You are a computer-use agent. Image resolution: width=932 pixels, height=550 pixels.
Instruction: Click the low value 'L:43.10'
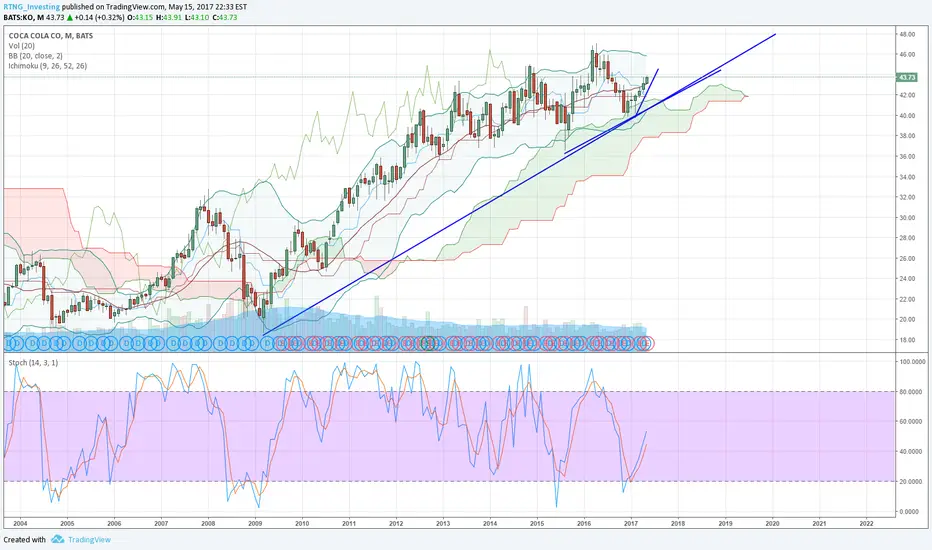coord(196,18)
